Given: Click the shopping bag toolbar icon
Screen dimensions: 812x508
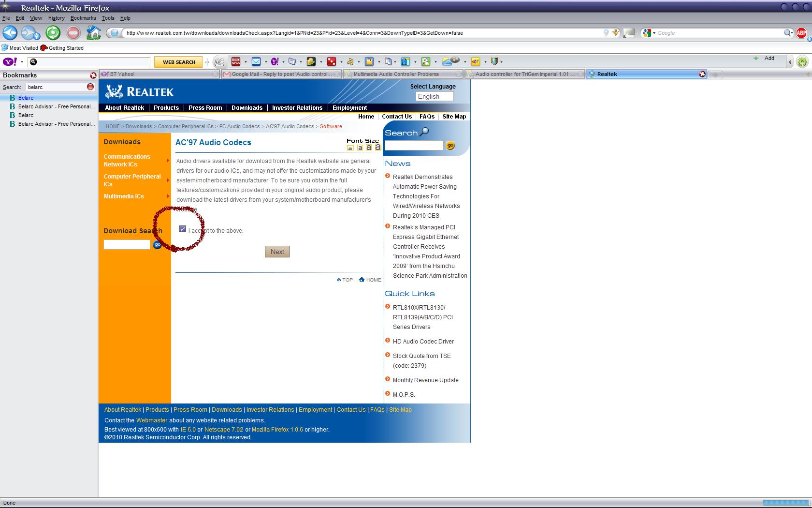Looking at the screenshot, I should [x=369, y=61].
